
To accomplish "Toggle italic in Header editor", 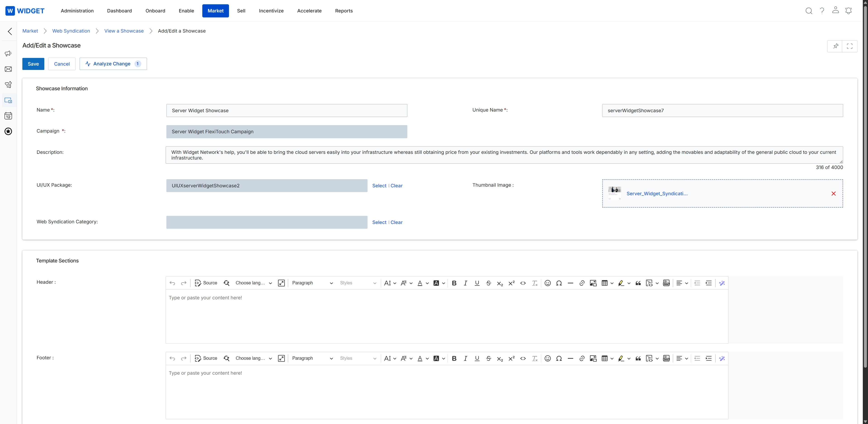I will coord(465,283).
